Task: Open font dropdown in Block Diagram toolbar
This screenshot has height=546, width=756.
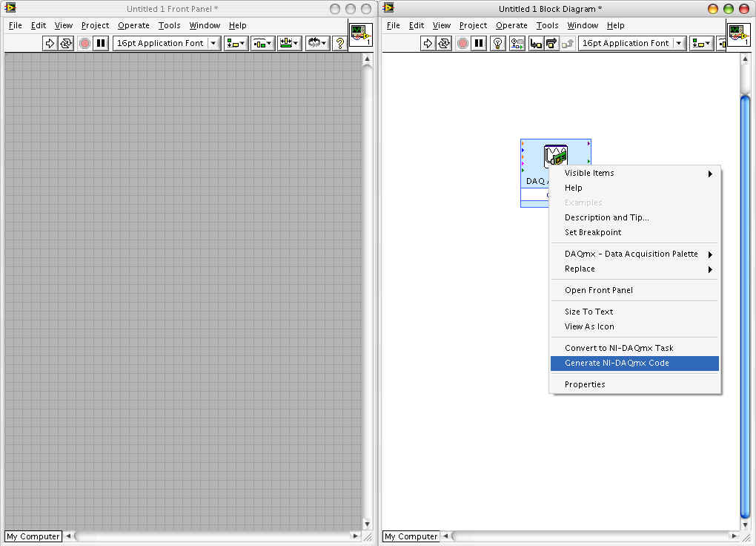Action: pos(631,44)
